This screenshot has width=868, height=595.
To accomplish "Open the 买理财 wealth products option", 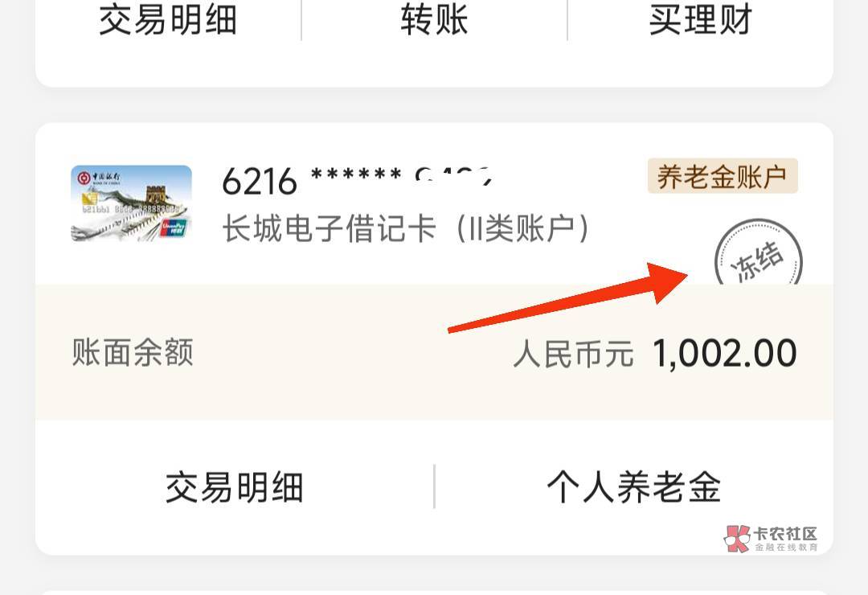I will coord(700,20).
